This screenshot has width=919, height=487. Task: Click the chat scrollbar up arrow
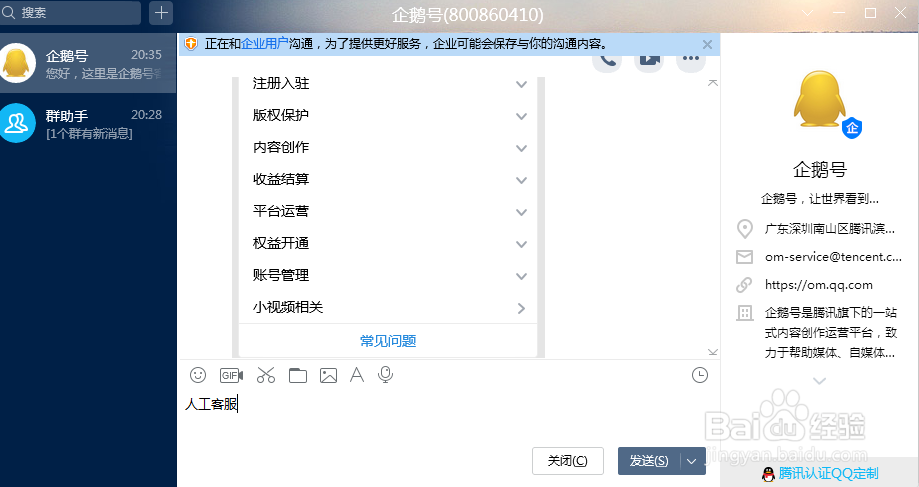click(713, 83)
